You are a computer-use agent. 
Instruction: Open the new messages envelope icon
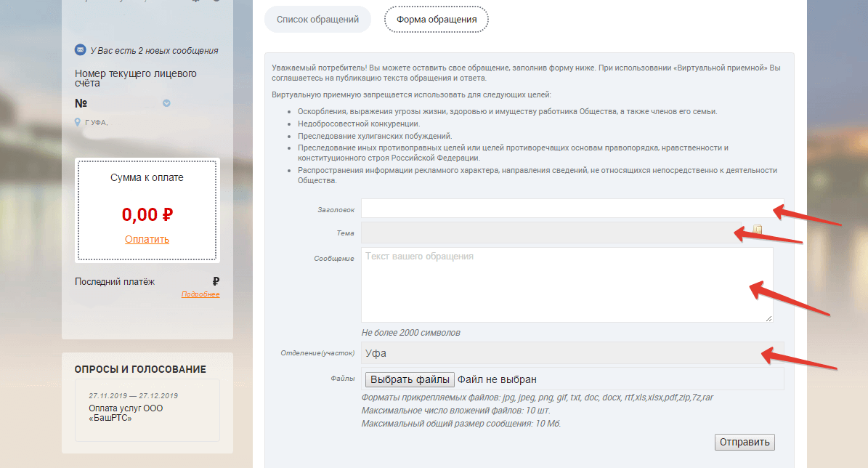tap(81, 50)
